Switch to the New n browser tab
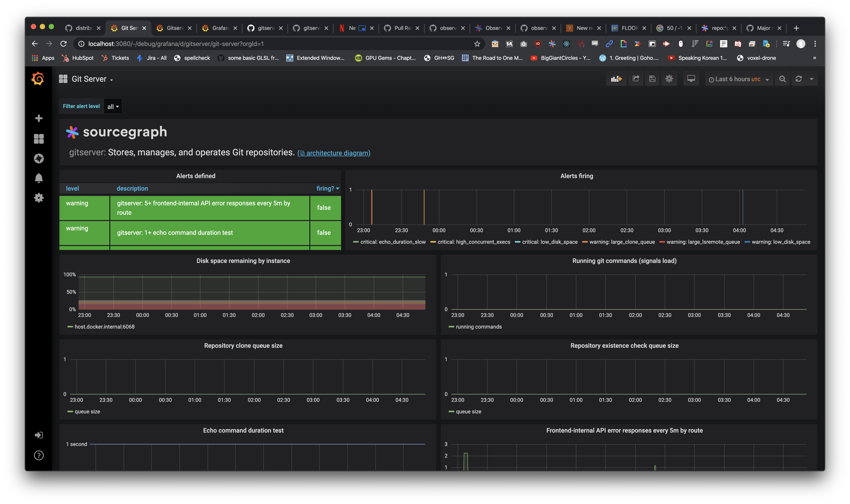Screen dimensions: 850x504 tap(583, 28)
